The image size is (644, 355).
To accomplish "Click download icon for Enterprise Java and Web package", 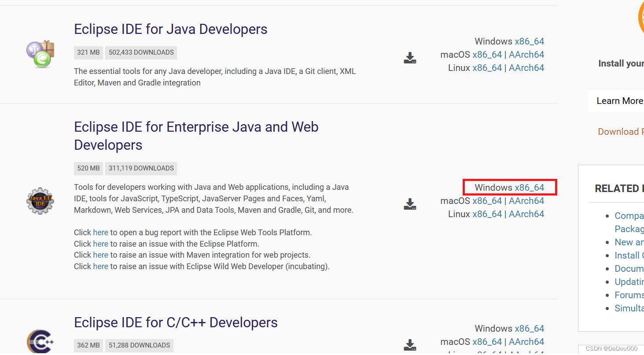I will 410,204.
